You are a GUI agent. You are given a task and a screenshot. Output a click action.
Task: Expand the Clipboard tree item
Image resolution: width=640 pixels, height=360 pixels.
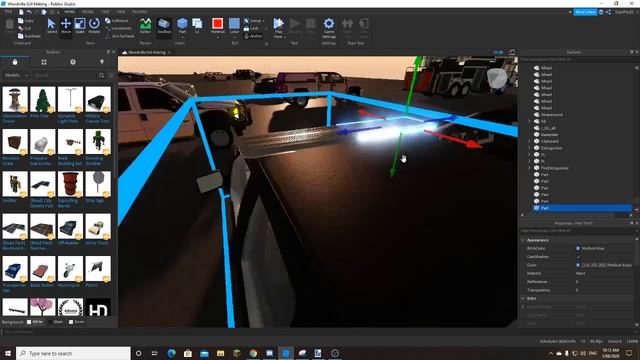(x=530, y=141)
